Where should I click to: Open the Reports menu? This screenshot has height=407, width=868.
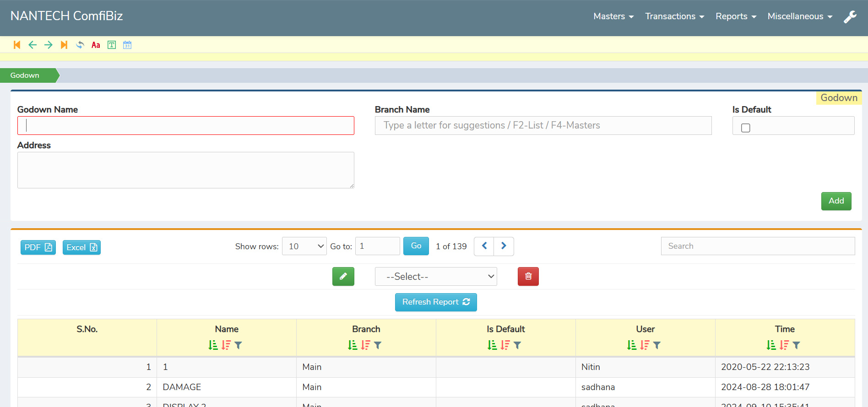click(735, 16)
